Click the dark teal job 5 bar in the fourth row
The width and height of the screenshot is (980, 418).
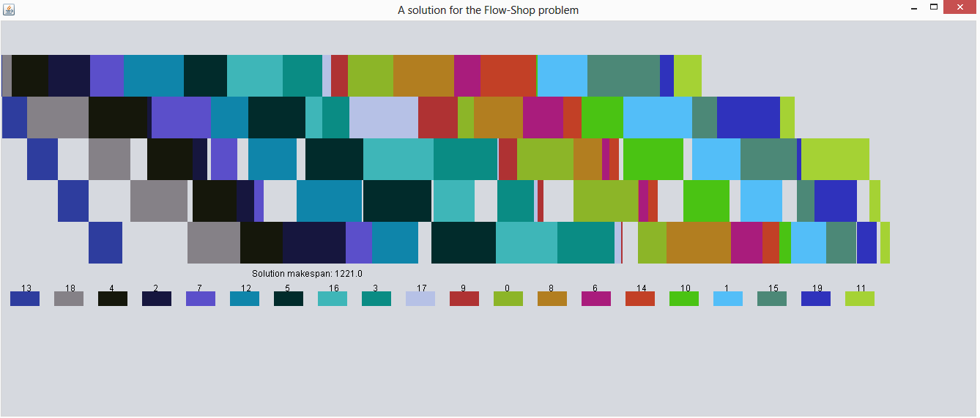[x=397, y=201]
